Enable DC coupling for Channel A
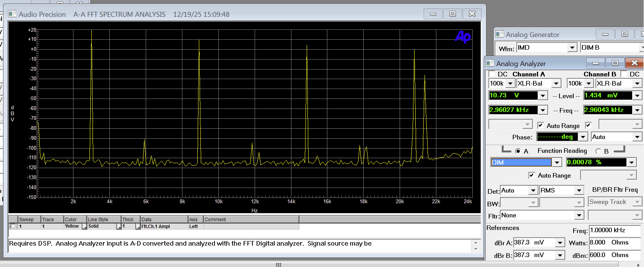The image size is (644, 267). pos(492,74)
